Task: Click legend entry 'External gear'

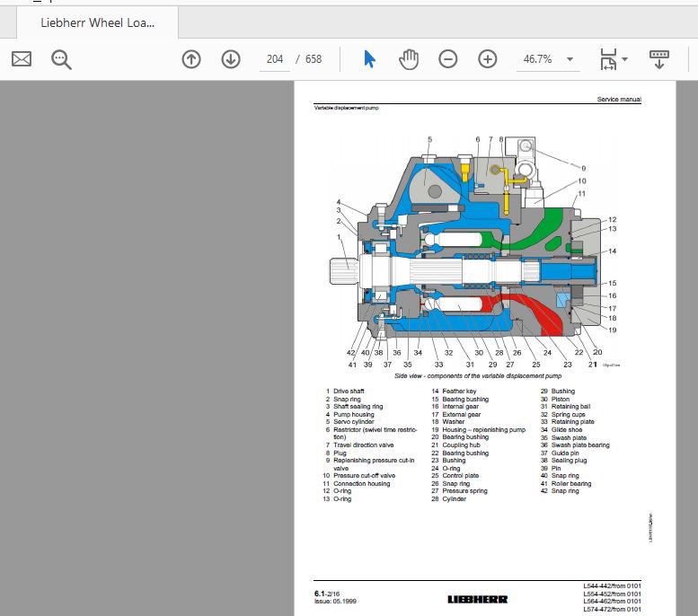Action: tap(461, 414)
